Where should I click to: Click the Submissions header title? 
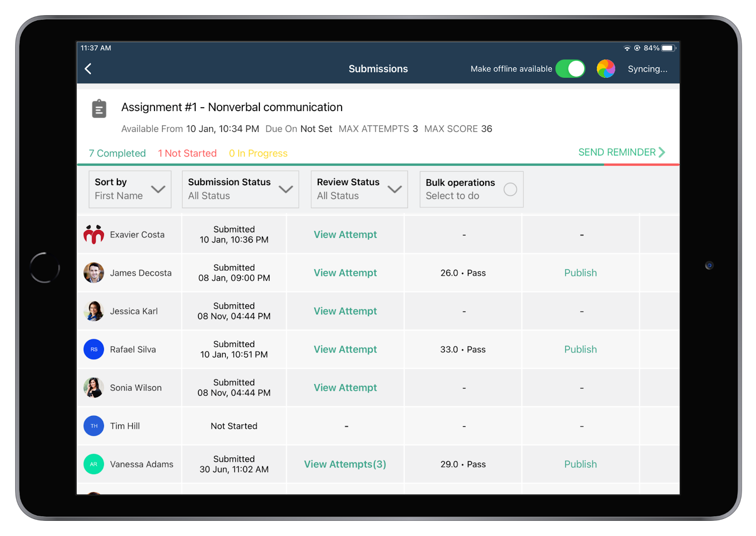(x=378, y=69)
